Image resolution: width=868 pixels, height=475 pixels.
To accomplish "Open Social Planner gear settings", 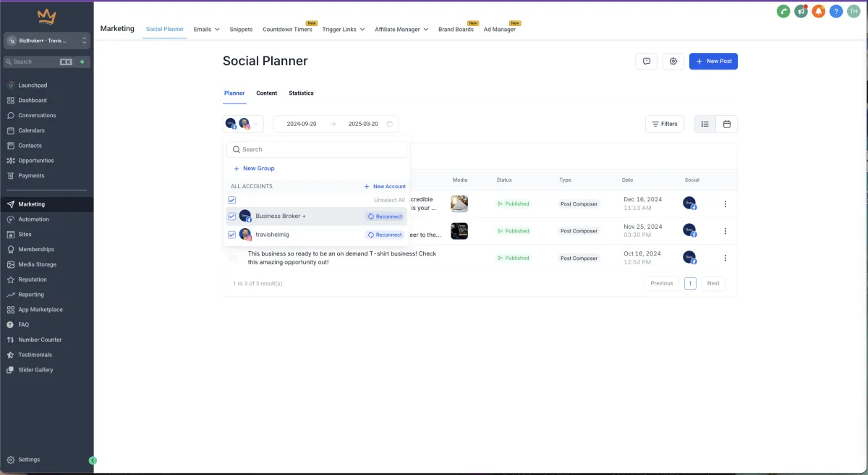I will [x=673, y=62].
